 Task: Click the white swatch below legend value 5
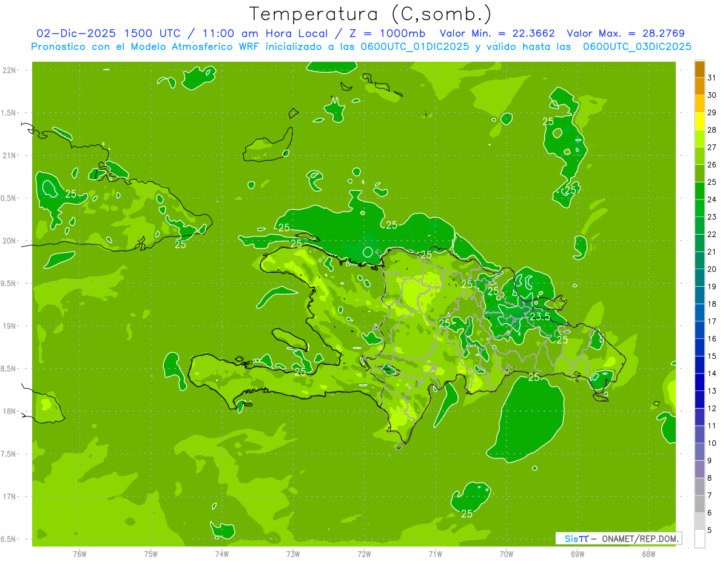click(x=699, y=539)
